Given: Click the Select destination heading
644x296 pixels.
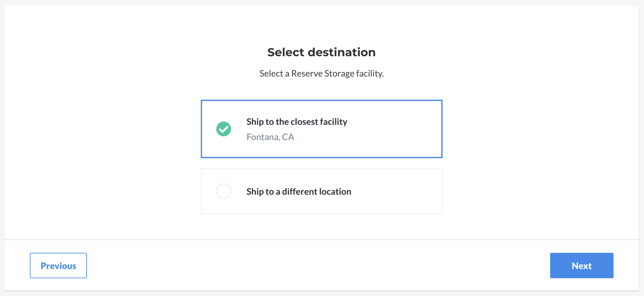Looking at the screenshot, I should point(321,52).
